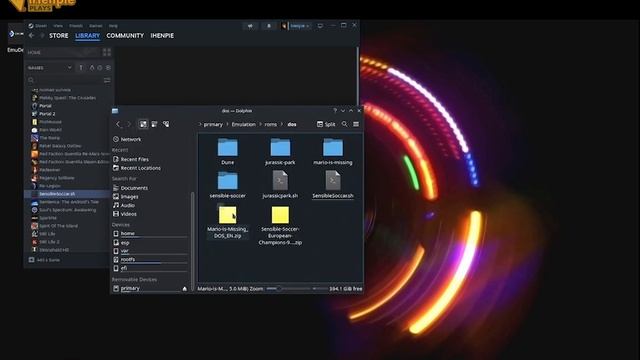Open the efi device

point(149,268)
